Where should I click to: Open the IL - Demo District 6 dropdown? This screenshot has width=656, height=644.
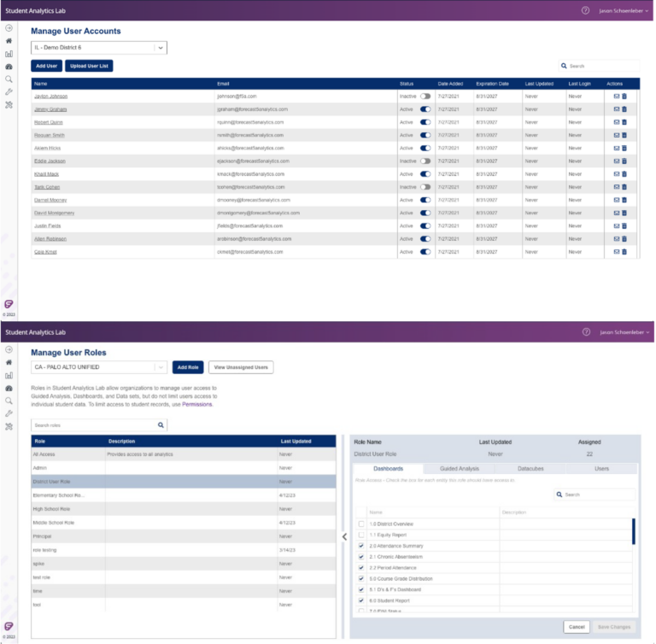pyautogui.click(x=160, y=48)
